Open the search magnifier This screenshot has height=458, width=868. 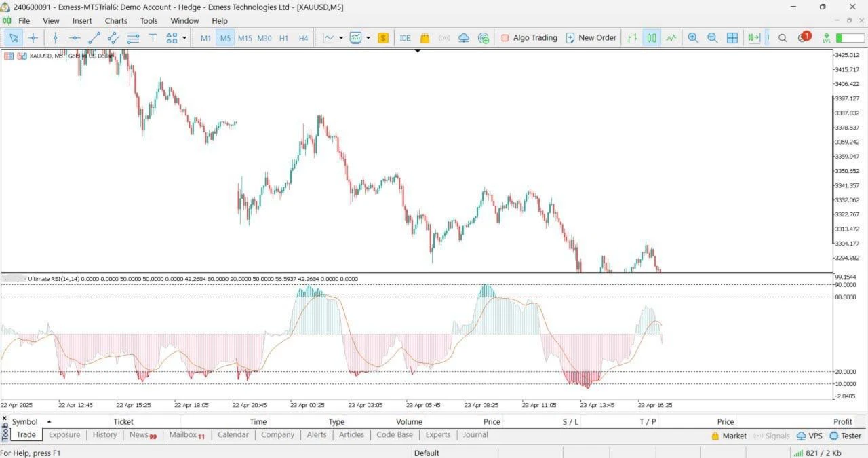783,38
